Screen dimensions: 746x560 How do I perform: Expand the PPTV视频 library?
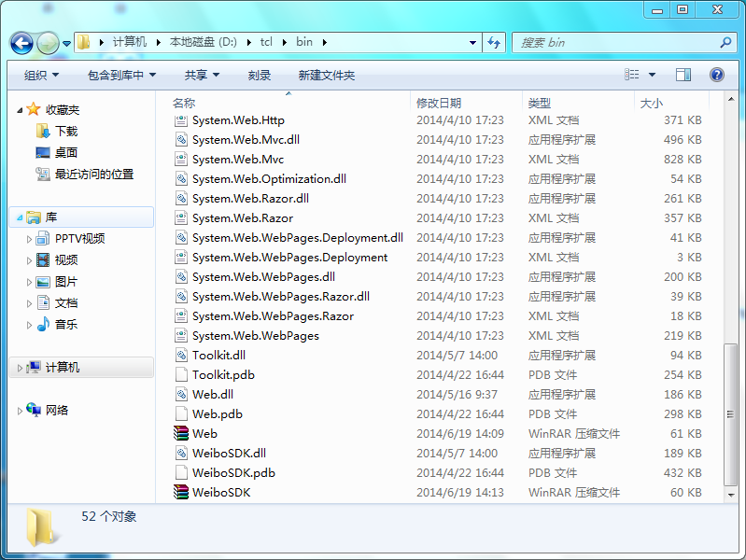coord(29,239)
